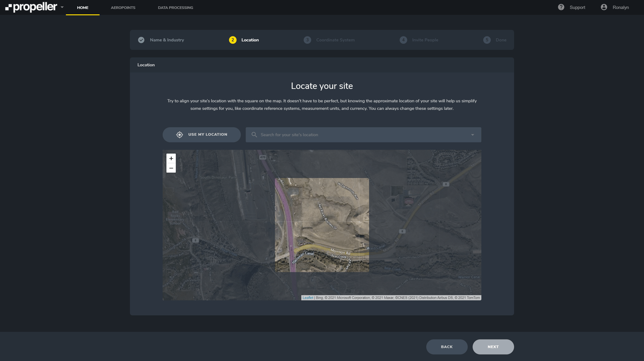The width and height of the screenshot is (644, 361).
Task: Open the Data Processing tab
Action: point(175,7)
